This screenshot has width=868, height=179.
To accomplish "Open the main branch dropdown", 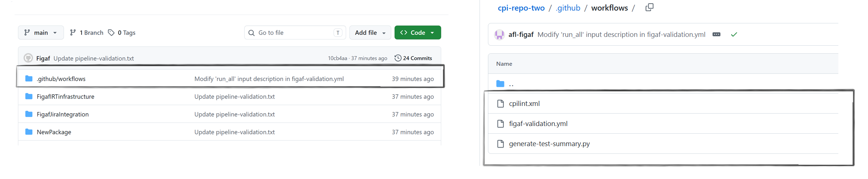I will [41, 33].
